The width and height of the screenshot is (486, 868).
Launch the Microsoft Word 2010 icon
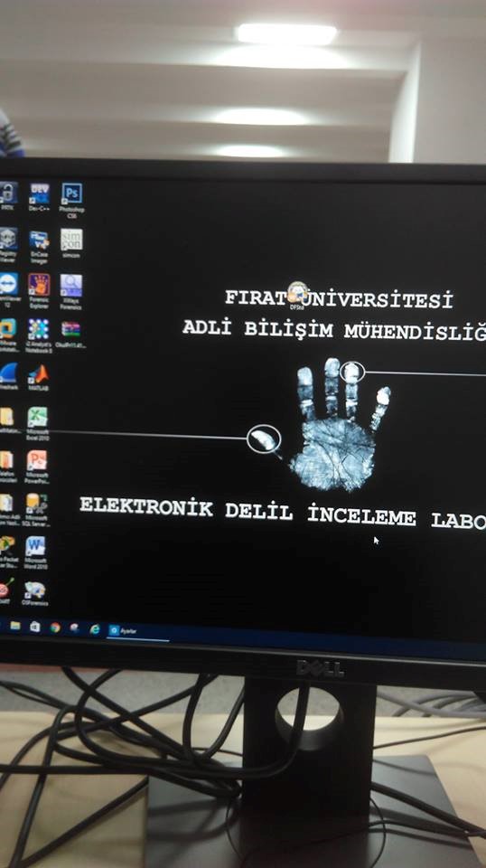click(x=36, y=552)
